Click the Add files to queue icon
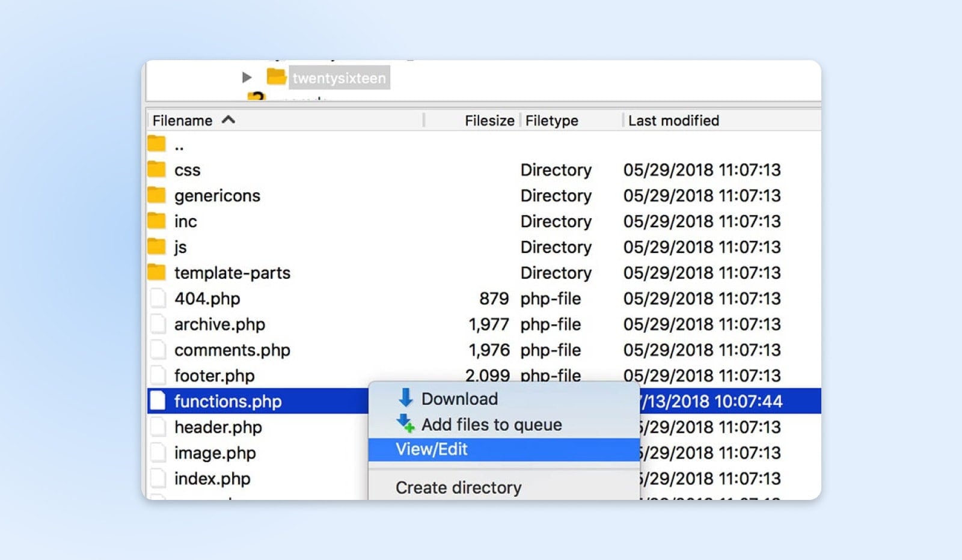The image size is (962, 560). tap(406, 424)
